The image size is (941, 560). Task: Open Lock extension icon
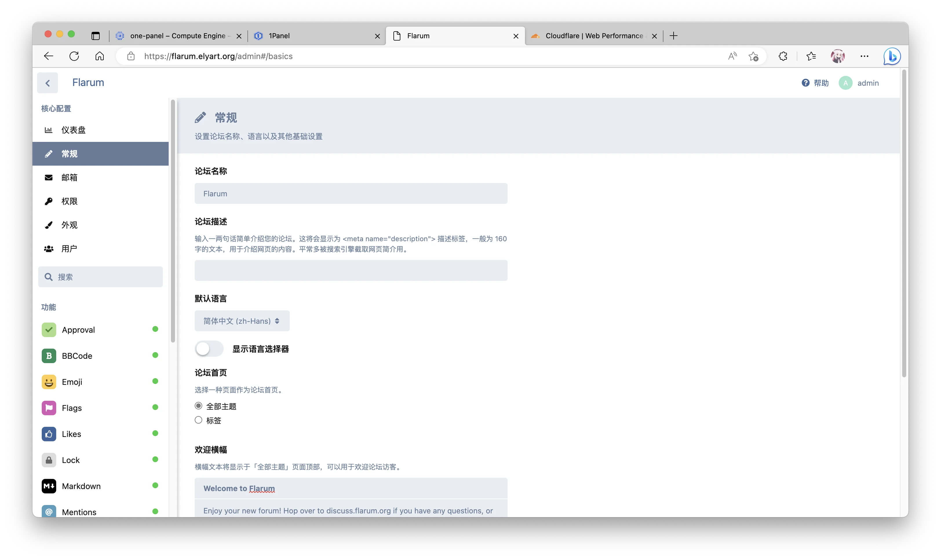[x=49, y=460]
